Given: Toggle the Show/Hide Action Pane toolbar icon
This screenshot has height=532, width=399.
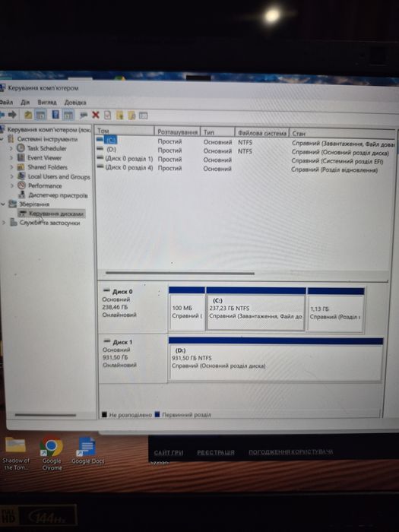Looking at the screenshot, I should [68, 115].
